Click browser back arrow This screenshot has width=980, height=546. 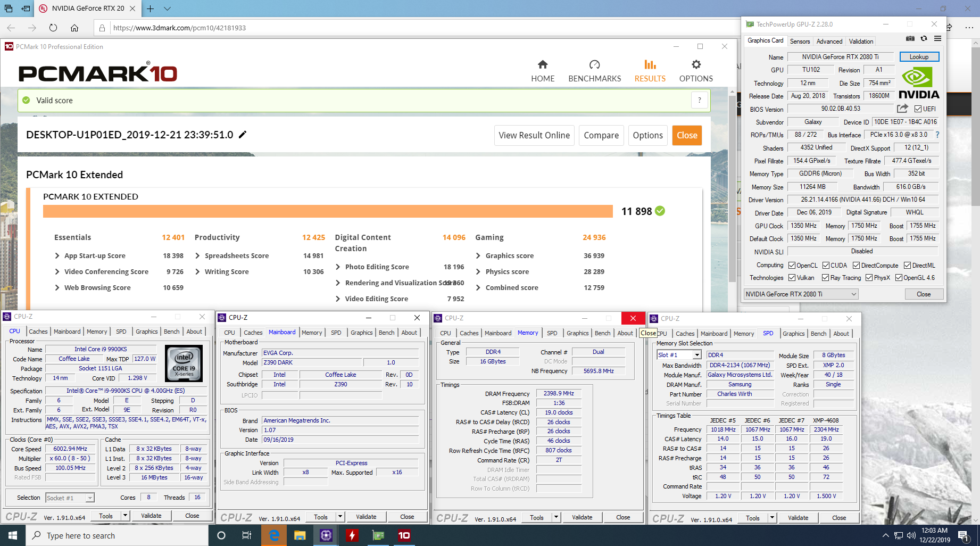pos(11,28)
